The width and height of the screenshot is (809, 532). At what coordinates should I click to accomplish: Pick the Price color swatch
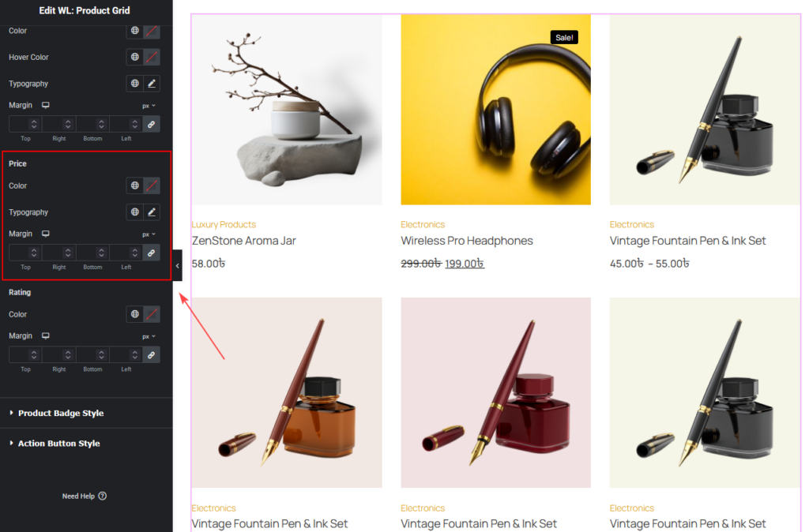tap(152, 185)
